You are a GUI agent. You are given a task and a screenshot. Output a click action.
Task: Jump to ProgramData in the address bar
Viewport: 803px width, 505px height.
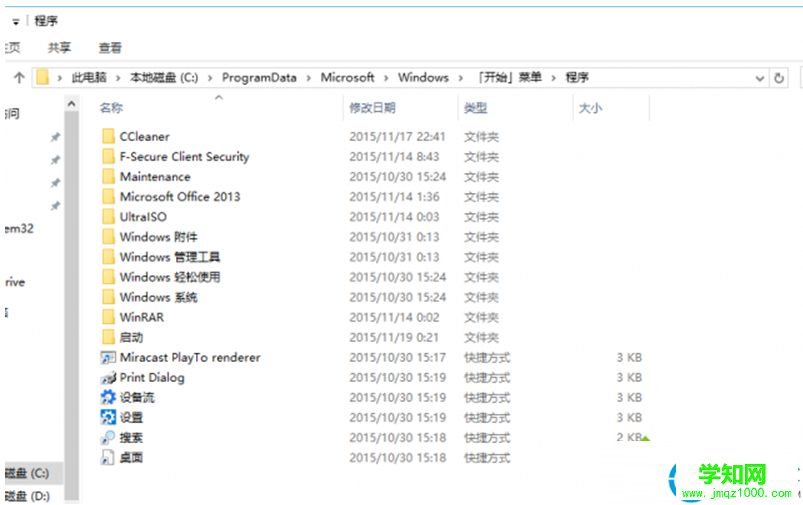pyautogui.click(x=259, y=77)
